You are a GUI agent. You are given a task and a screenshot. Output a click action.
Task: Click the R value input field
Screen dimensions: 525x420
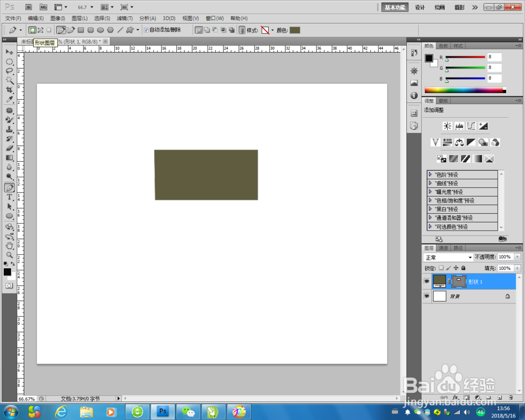pyautogui.click(x=495, y=57)
